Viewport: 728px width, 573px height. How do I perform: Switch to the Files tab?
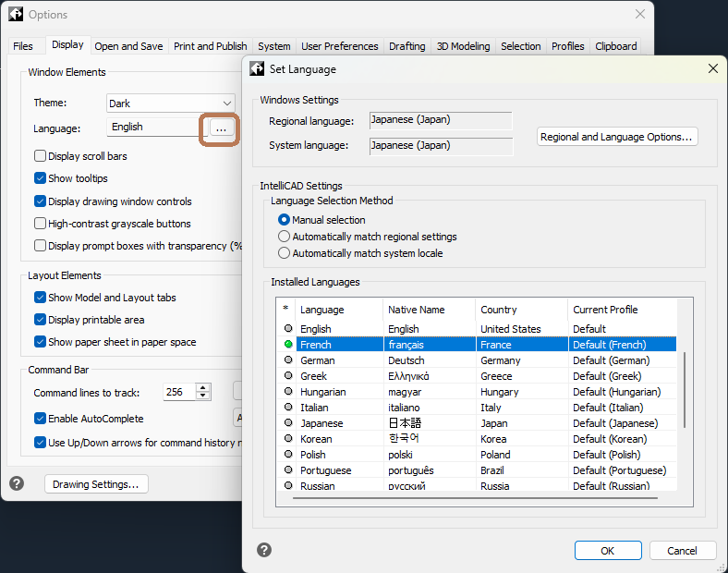tap(23, 46)
